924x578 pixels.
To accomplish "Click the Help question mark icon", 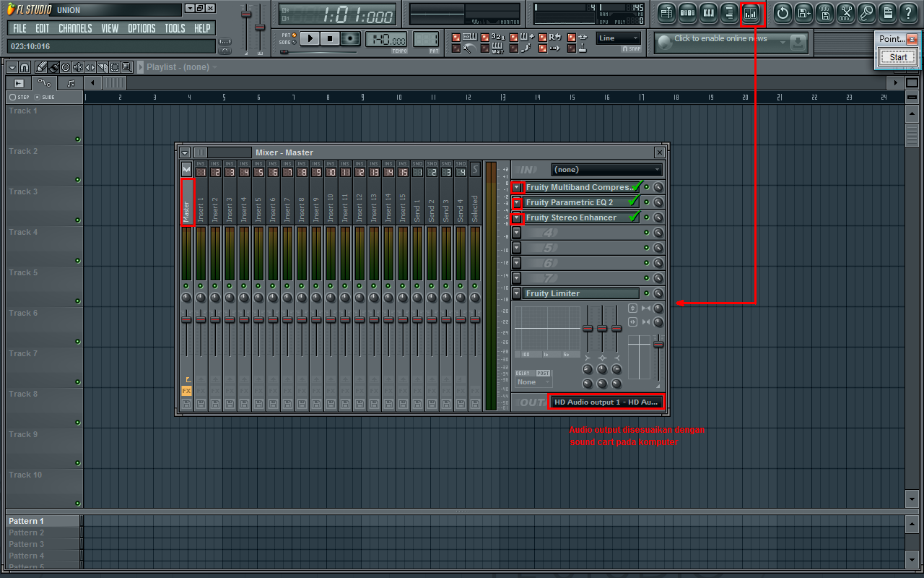I will coord(908,13).
